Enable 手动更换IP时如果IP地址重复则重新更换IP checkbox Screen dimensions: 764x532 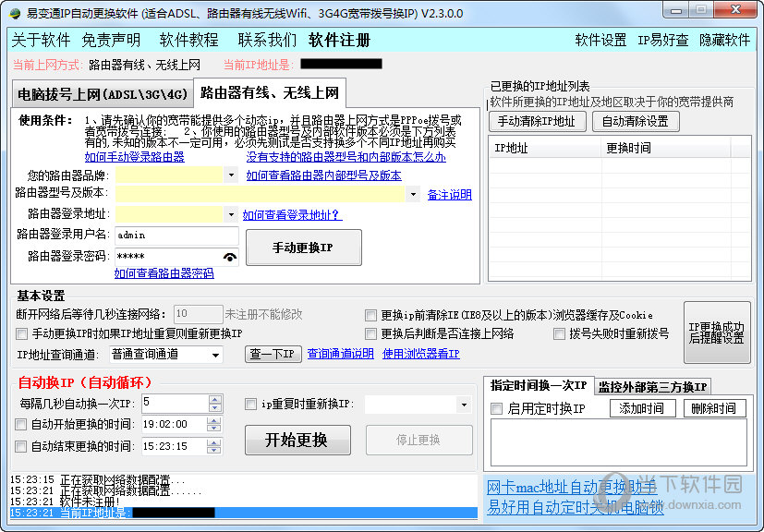coord(21,333)
